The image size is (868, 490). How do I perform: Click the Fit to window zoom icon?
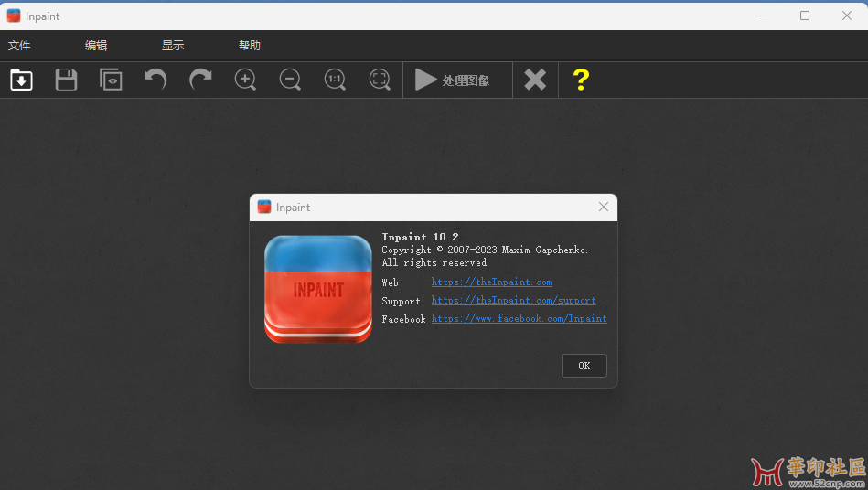pyautogui.click(x=380, y=80)
